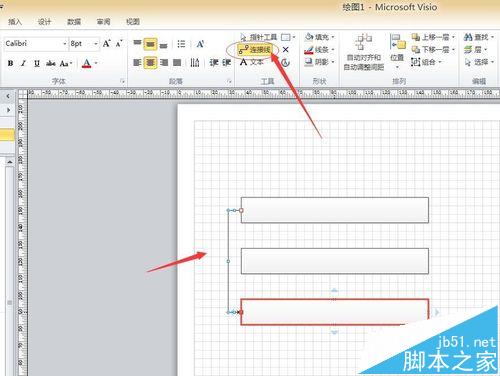Toggle strikethrough formatting
Screen dimensions: 500x376
pos(51,63)
